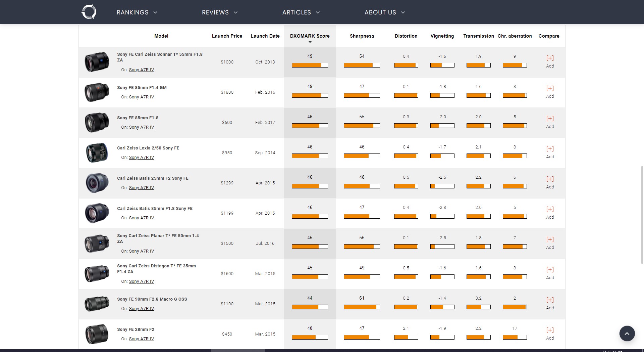Add Sony FE 85mm F1.8 to compare

[550, 122]
